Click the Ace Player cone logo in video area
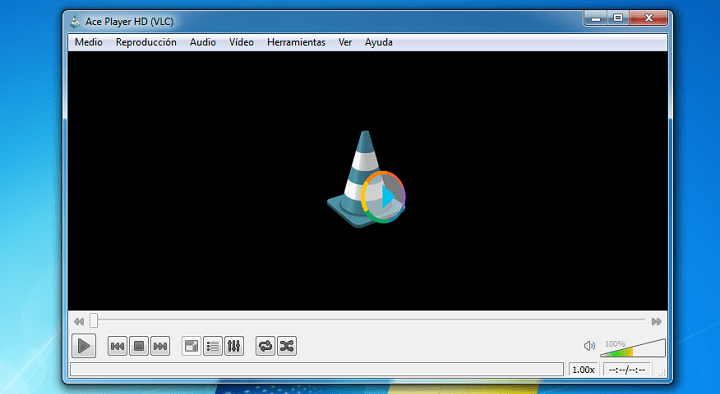This screenshot has width=720, height=394. (366, 179)
